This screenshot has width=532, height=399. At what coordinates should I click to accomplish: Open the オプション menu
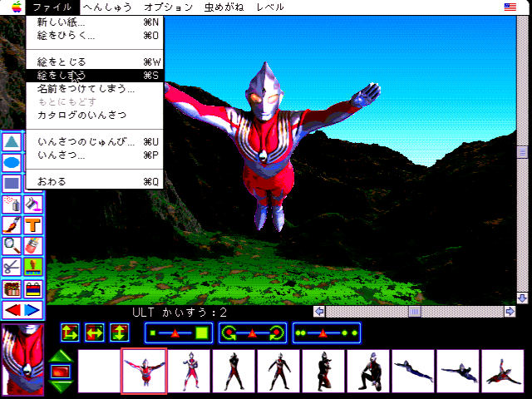168,7
